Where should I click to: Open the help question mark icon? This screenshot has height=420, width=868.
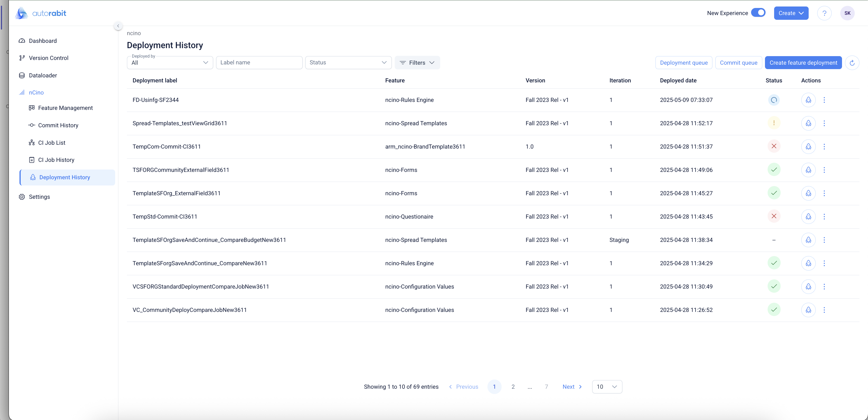click(824, 13)
